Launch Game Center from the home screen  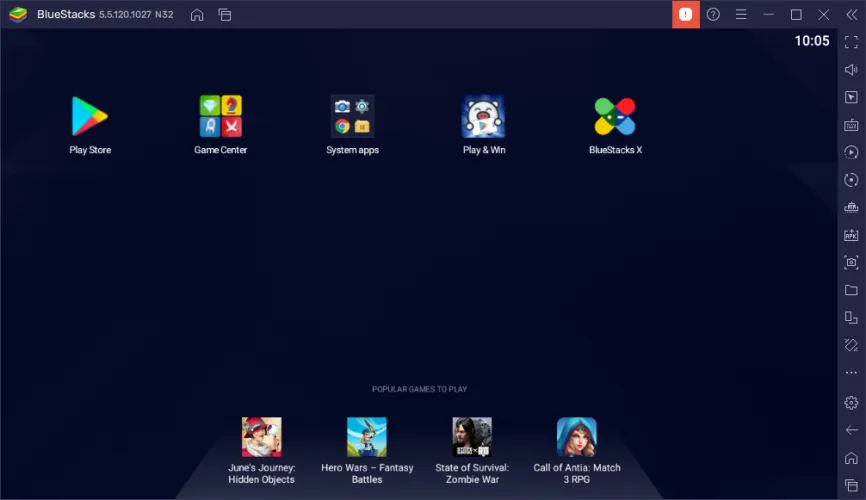pyautogui.click(x=220, y=117)
